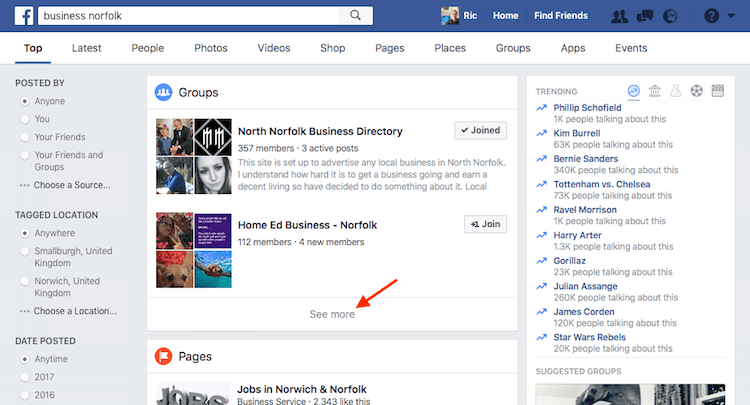Switch to the Places tab
The image size is (750, 405).
coord(450,48)
